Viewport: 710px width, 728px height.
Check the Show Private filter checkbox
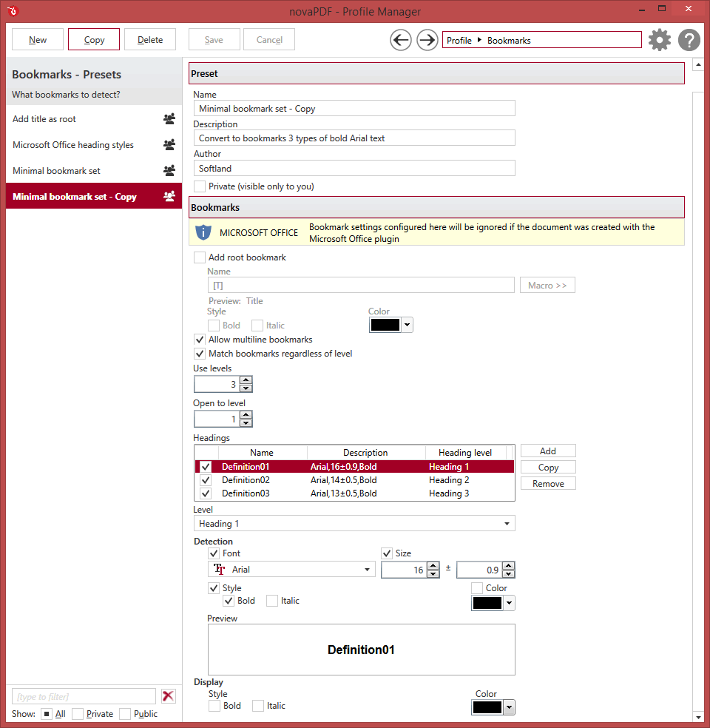(x=78, y=714)
